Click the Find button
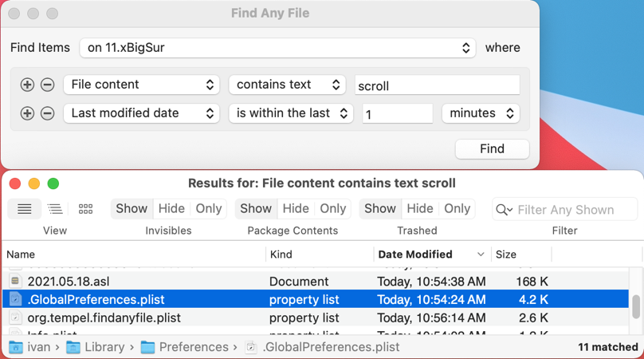Viewport: 644px width, 359px height. tap(492, 148)
